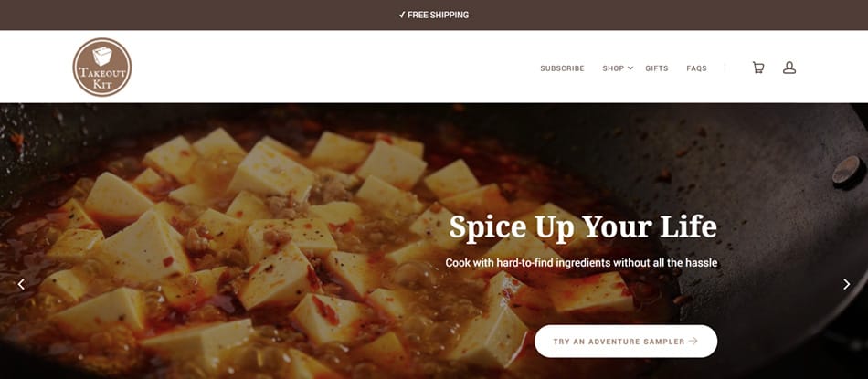Open the Shop menu

tap(613, 68)
